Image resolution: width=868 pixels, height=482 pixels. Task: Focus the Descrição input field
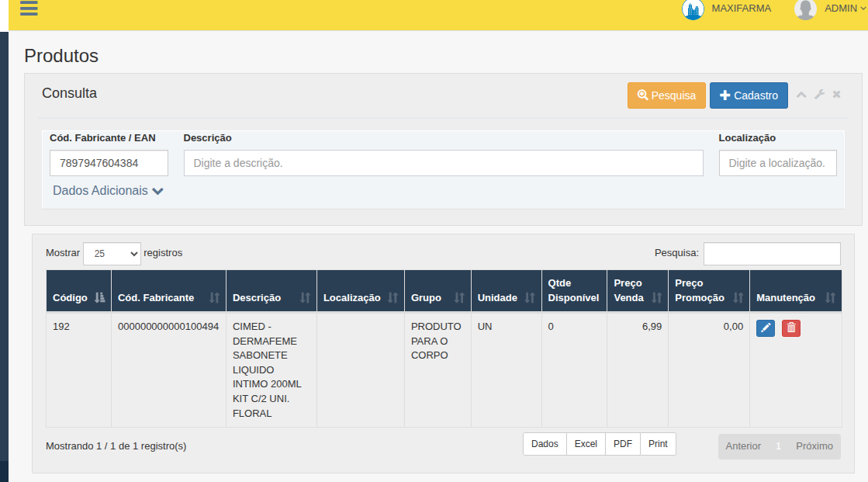[443, 163]
